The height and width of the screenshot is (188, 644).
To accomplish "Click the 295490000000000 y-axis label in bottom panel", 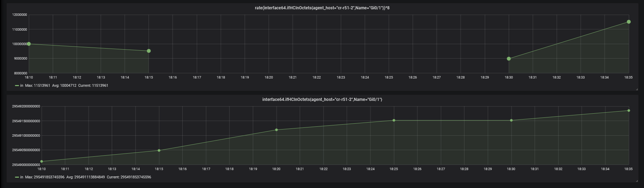I will pyautogui.click(x=26, y=165).
